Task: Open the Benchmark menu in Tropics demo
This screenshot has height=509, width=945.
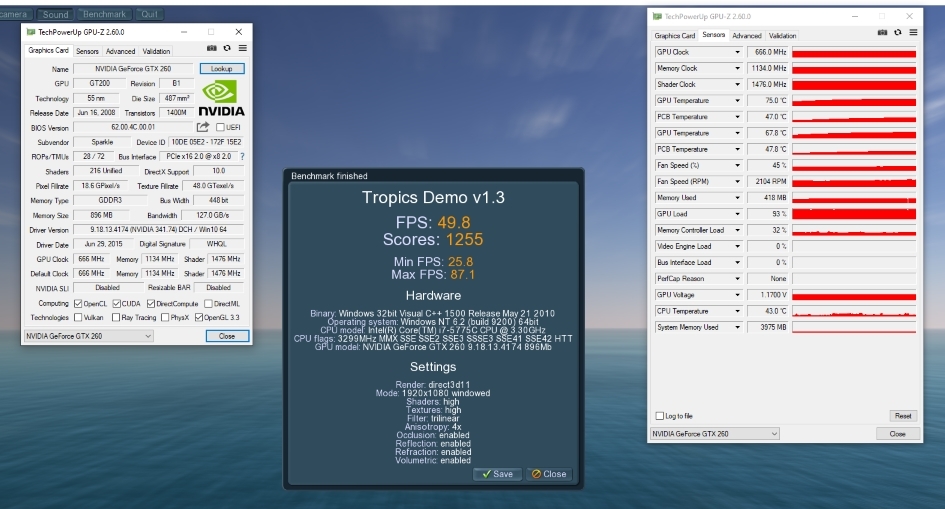Action: point(104,14)
